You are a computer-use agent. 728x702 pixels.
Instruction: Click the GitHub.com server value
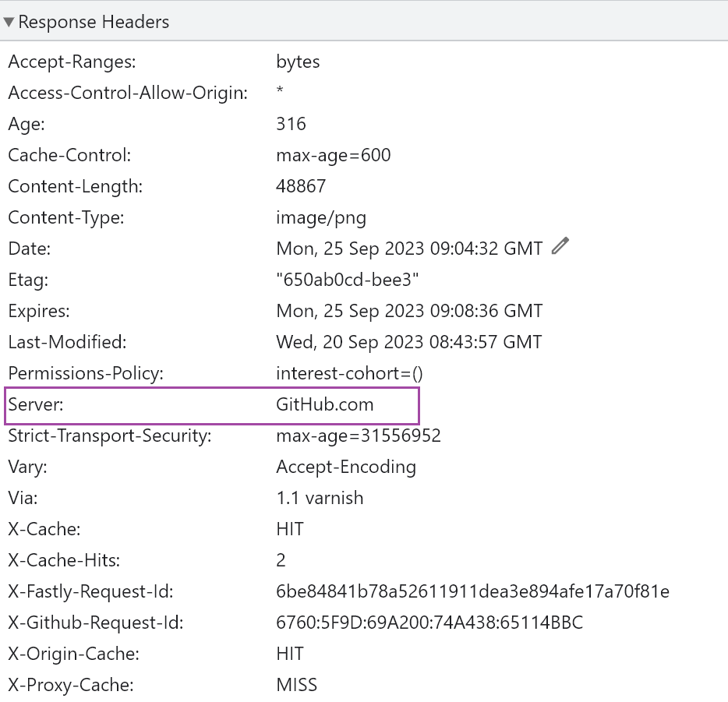324,405
